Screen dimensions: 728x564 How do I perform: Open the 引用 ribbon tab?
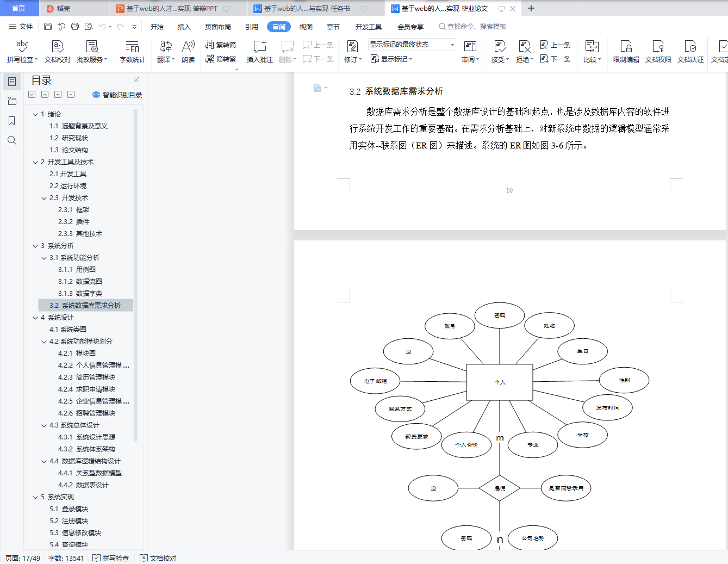(x=252, y=27)
